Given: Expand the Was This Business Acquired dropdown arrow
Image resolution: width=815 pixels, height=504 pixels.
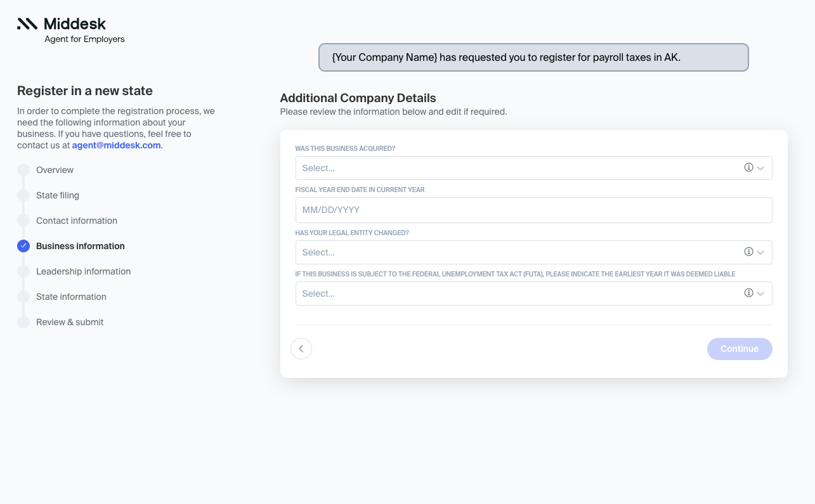Looking at the screenshot, I should coord(760,168).
